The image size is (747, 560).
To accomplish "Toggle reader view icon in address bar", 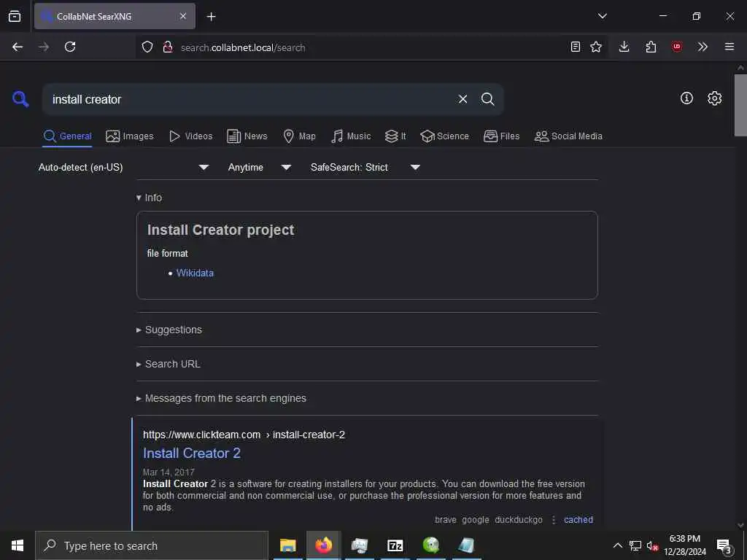I will pos(576,47).
